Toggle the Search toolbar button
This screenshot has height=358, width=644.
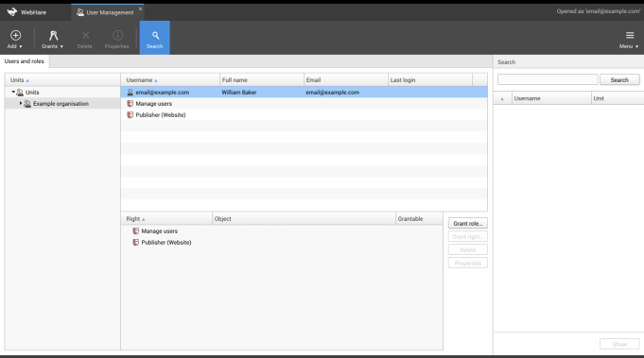pos(155,38)
